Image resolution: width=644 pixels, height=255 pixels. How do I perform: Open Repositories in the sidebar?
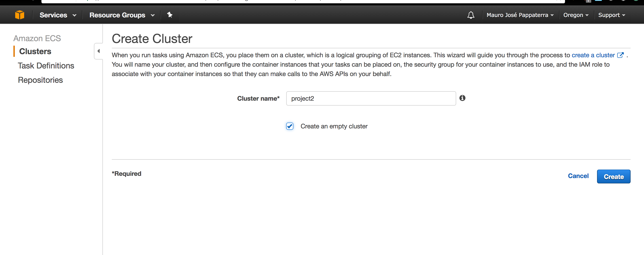[x=40, y=80]
